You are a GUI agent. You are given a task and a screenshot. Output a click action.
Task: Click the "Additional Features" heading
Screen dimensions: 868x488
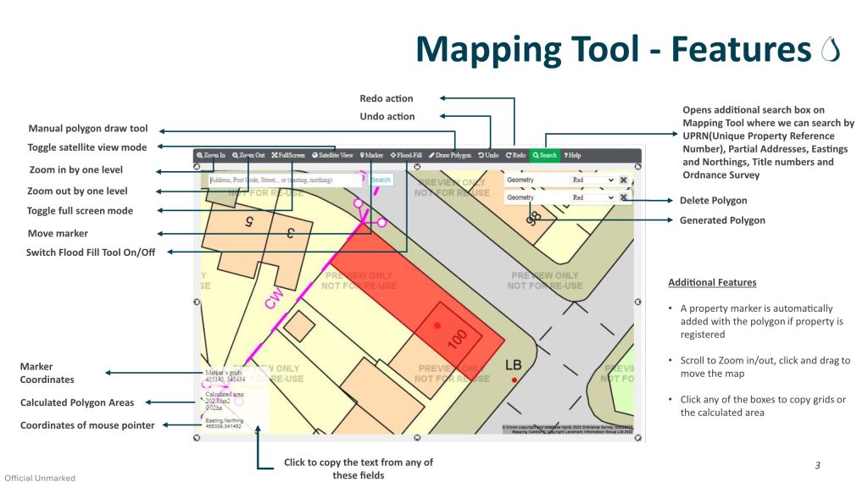(x=712, y=282)
